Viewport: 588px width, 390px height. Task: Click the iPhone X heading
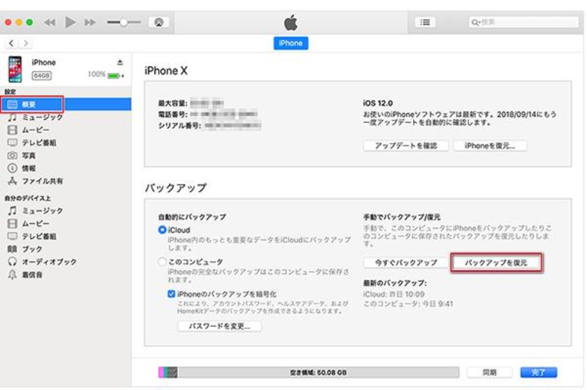point(166,71)
